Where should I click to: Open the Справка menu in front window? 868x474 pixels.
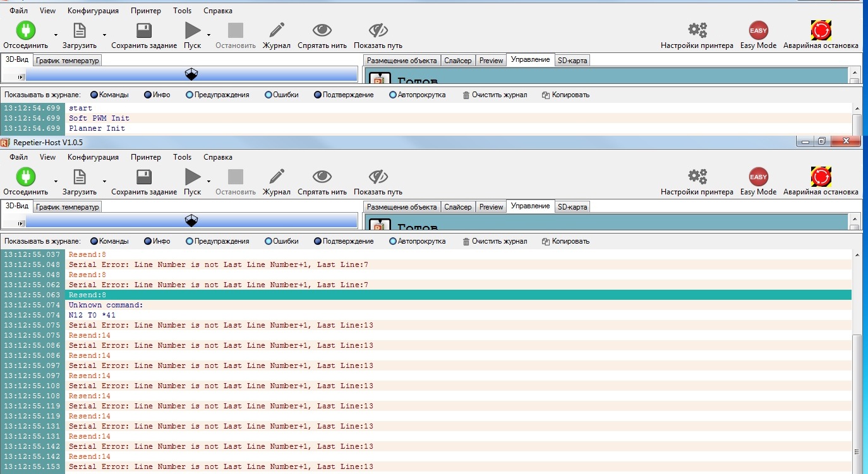tap(218, 157)
